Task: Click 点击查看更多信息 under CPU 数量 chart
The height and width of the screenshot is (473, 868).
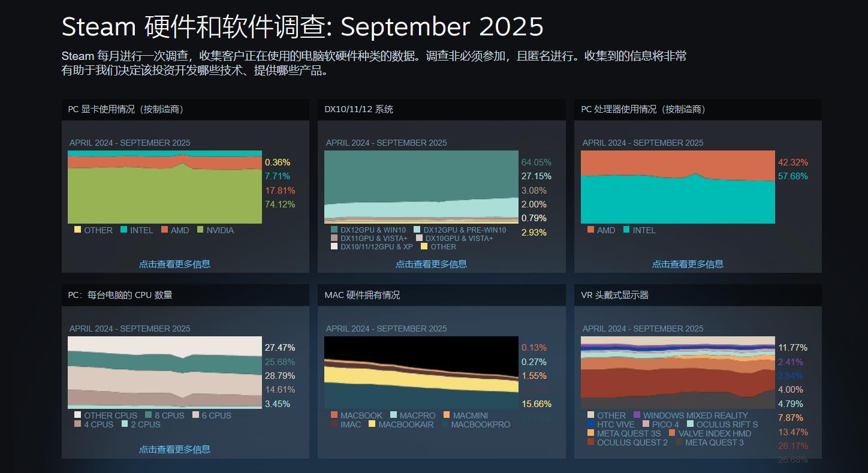Action: coord(174,449)
